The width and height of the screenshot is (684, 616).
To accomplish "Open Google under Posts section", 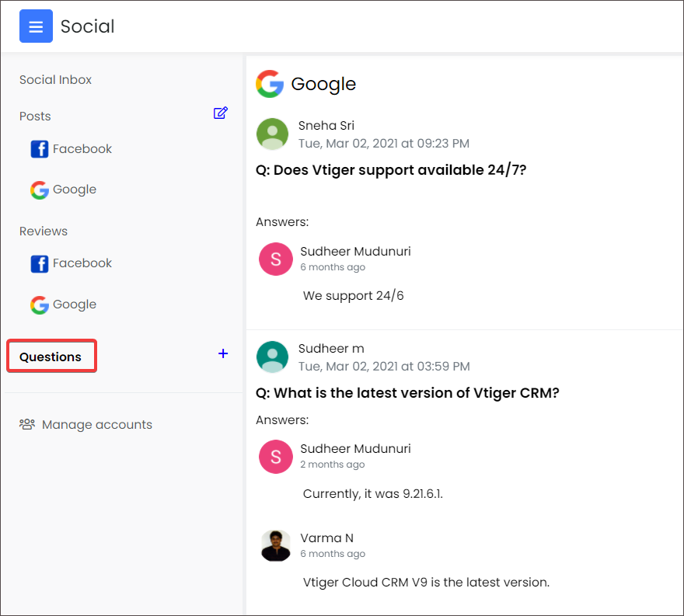I will click(74, 190).
